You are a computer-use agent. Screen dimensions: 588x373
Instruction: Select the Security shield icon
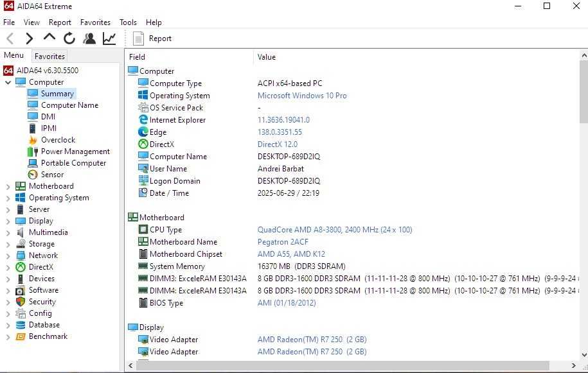[x=21, y=302]
